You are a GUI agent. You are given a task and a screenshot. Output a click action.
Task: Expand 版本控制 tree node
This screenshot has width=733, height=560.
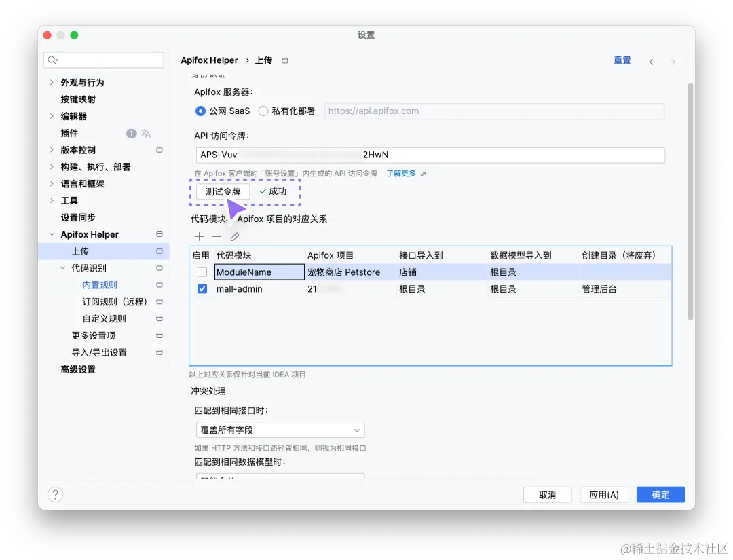(52, 149)
